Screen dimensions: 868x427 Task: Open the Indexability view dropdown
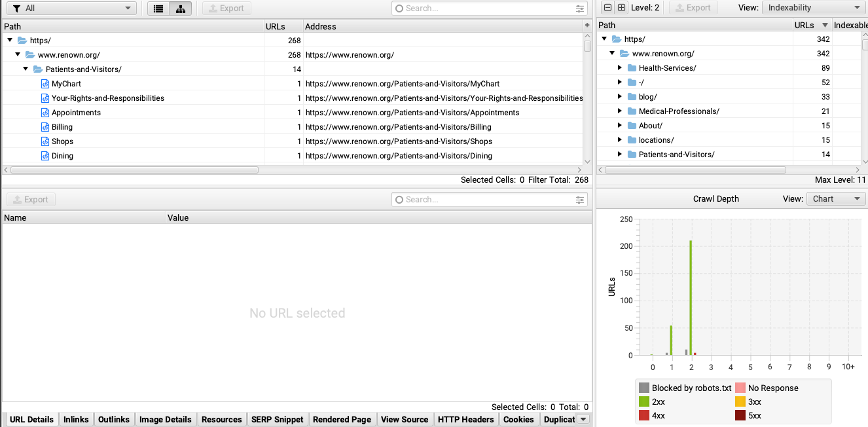click(x=813, y=8)
